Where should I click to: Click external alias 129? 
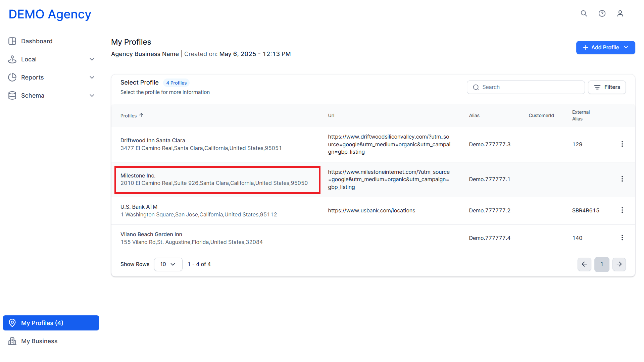577,144
